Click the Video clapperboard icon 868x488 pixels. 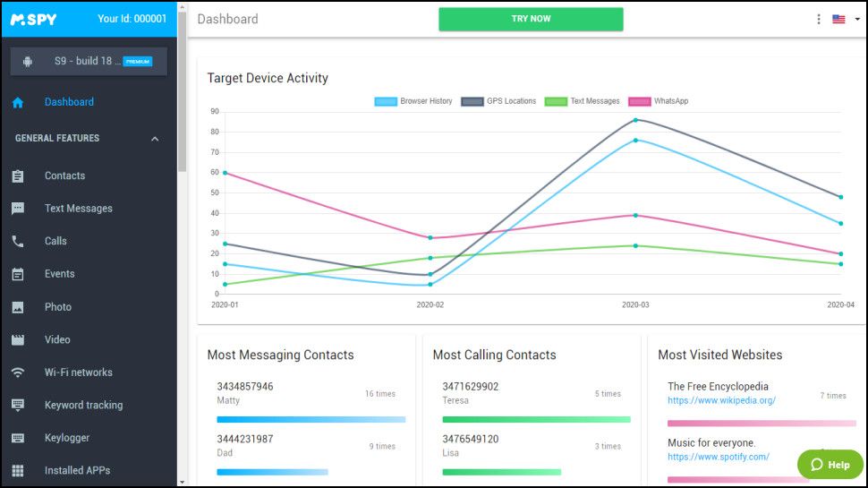click(x=18, y=340)
